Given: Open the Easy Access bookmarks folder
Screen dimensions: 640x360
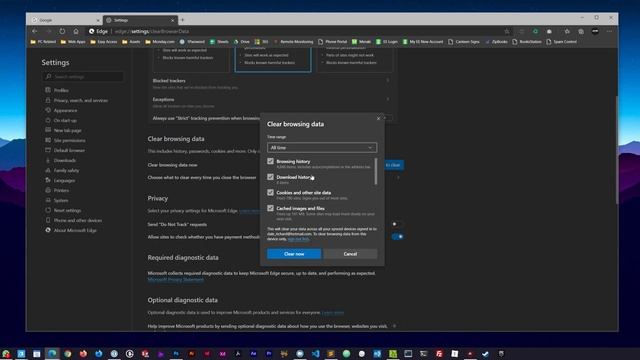Looking at the screenshot, I should pos(104,42).
